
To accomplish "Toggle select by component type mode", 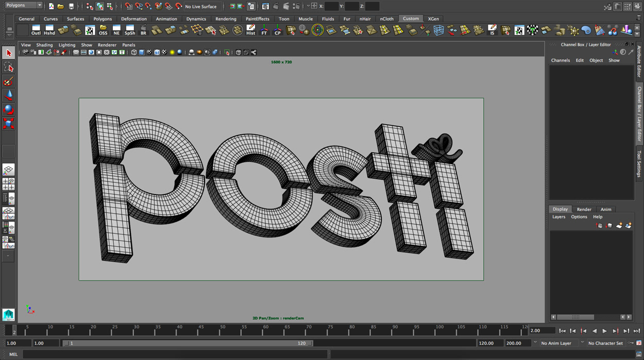I will (x=110, y=6).
